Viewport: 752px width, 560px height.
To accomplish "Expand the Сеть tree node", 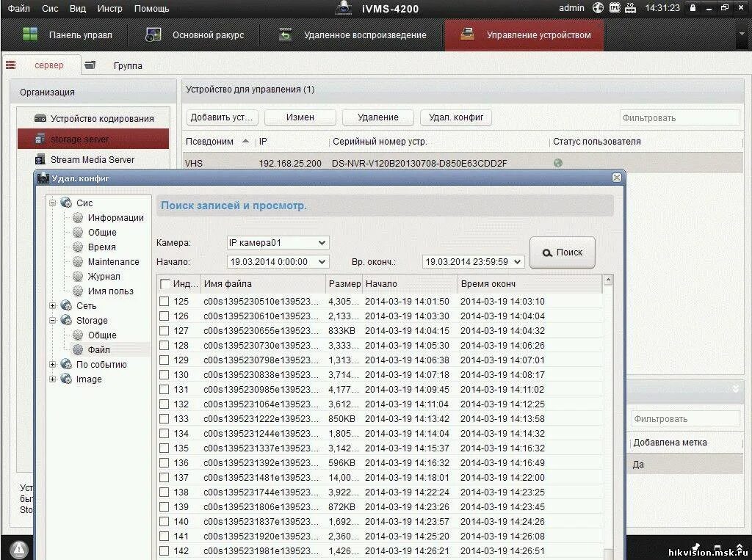I will (x=53, y=305).
